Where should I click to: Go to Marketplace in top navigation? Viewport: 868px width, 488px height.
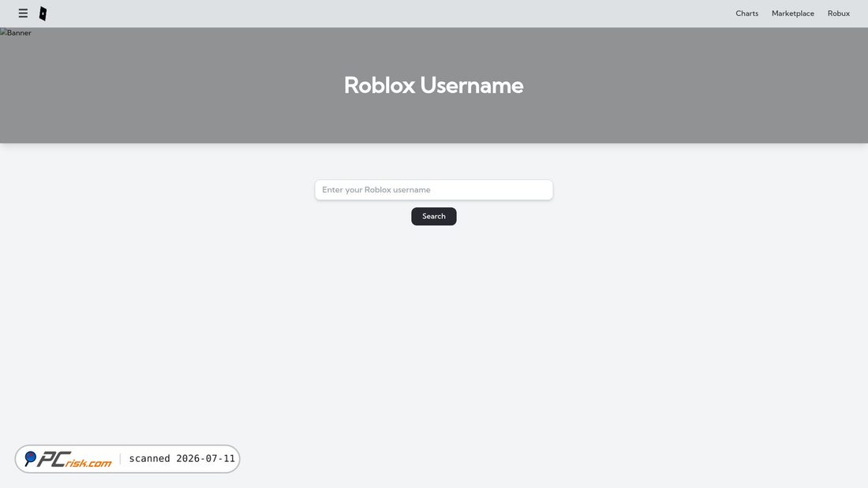[793, 13]
